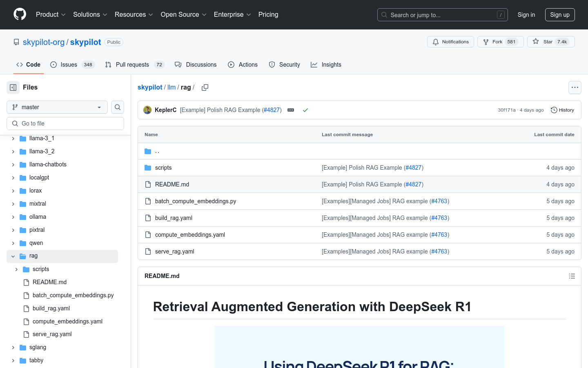Click the Sign up button
The width and height of the screenshot is (588, 368).
(x=559, y=15)
